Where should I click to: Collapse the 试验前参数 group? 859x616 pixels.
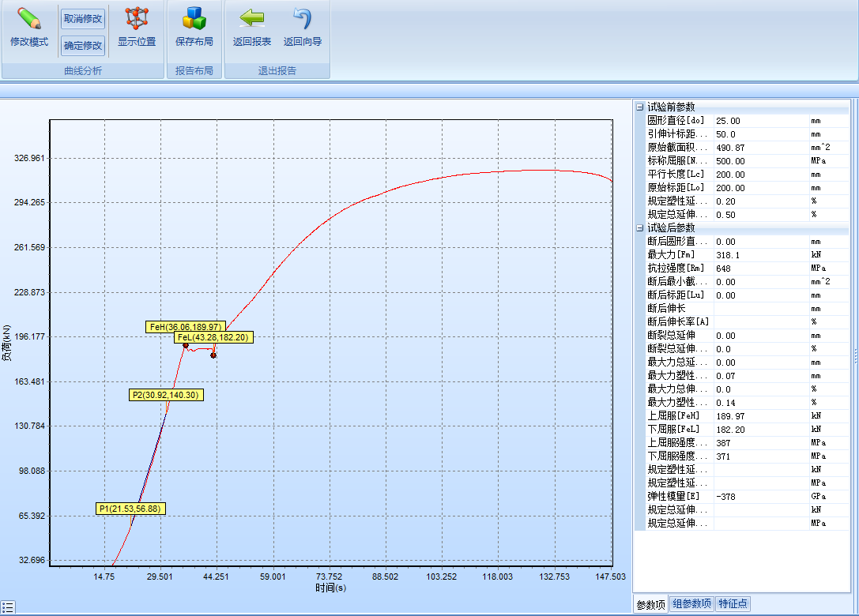point(640,107)
